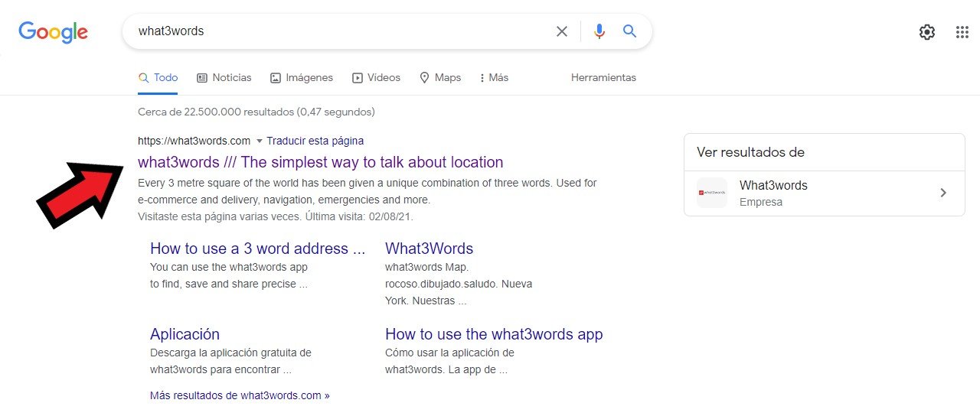Click What3words logo thumbnail in side panel
The height and width of the screenshot is (416, 980).
pos(712,193)
